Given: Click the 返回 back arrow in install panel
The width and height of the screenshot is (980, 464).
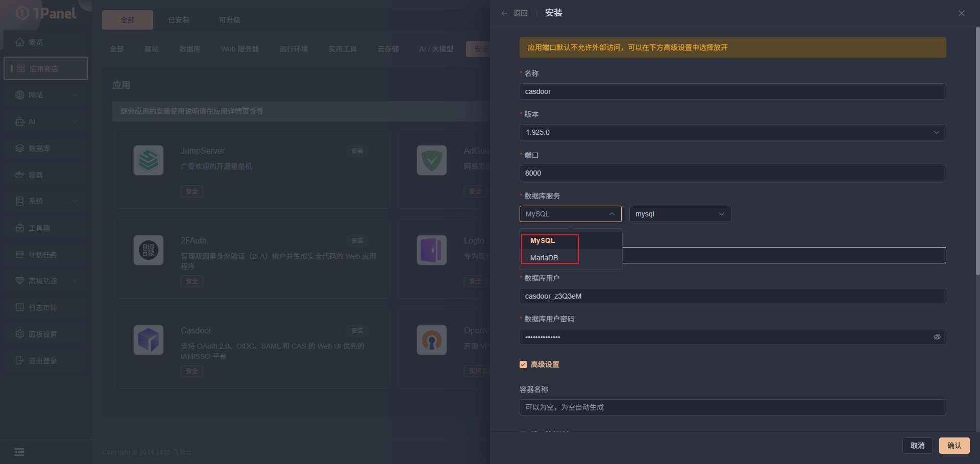Looking at the screenshot, I should (504, 13).
